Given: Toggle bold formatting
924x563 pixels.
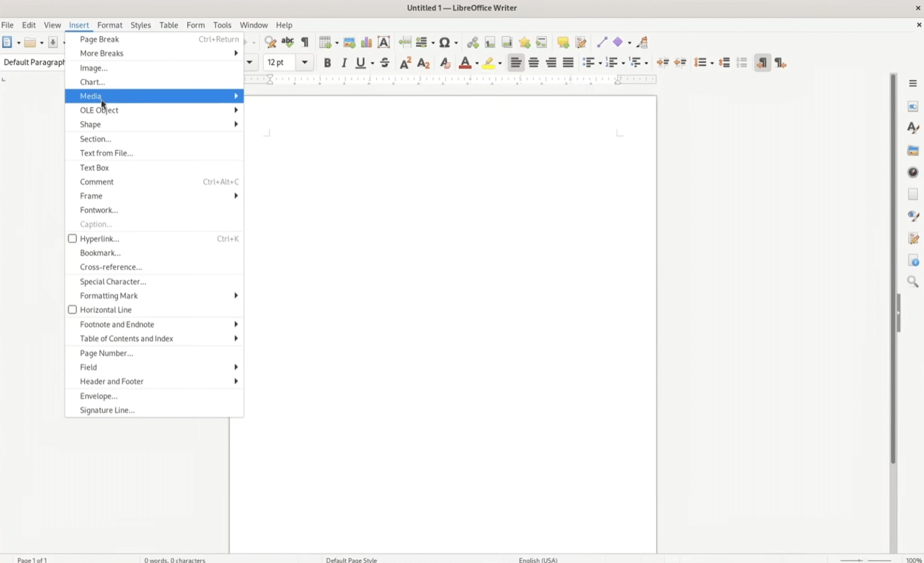Looking at the screenshot, I should coord(327,62).
